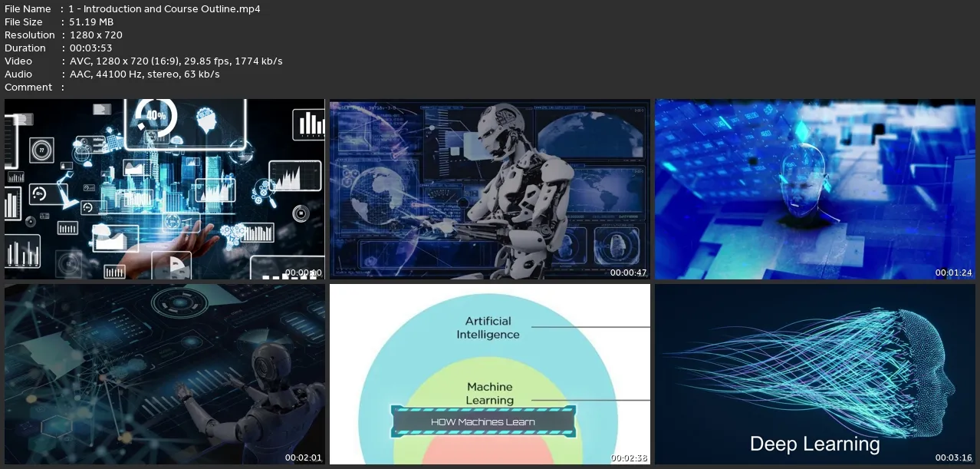Image resolution: width=980 pixels, height=469 pixels.
Task: Click the File Name label
Action: click(x=28, y=9)
